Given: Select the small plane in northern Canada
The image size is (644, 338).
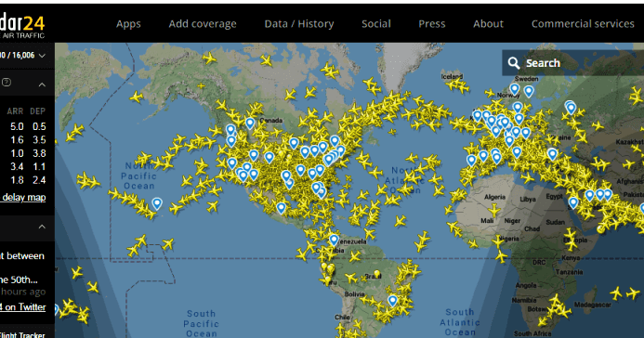Looking at the screenshot, I should tap(202, 85).
